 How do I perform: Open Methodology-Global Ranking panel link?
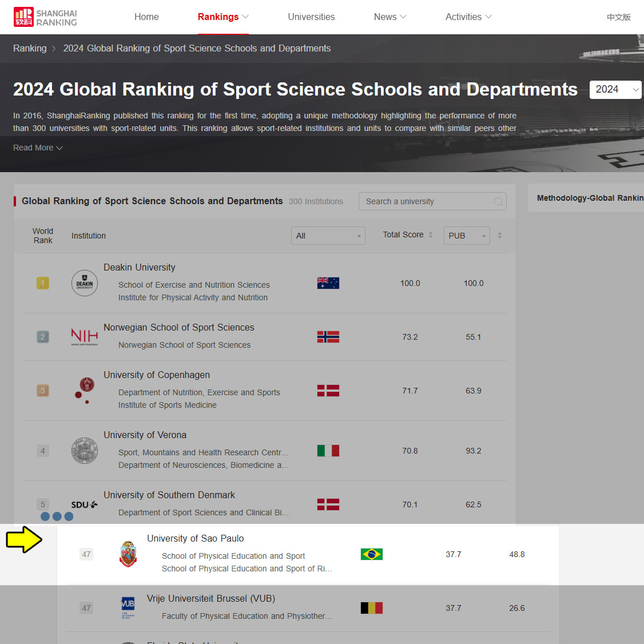(590, 198)
